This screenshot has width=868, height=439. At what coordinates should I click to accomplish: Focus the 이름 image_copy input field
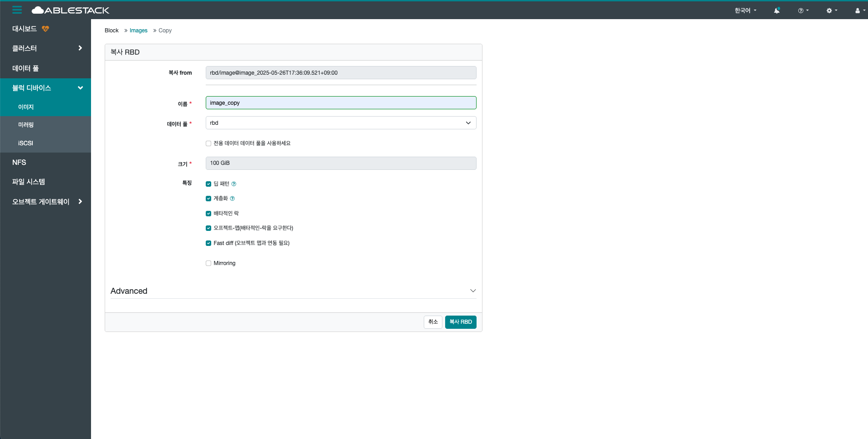click(341, 103)
